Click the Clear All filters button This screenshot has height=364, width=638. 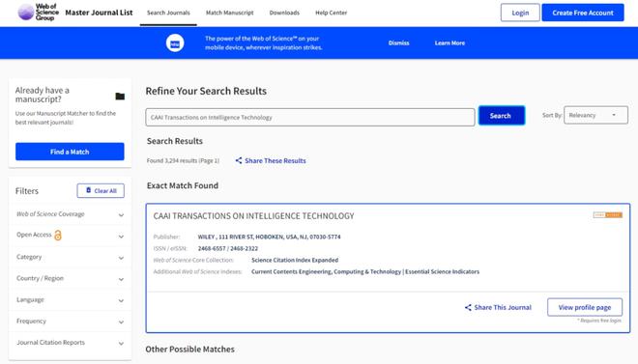point(101,190)
